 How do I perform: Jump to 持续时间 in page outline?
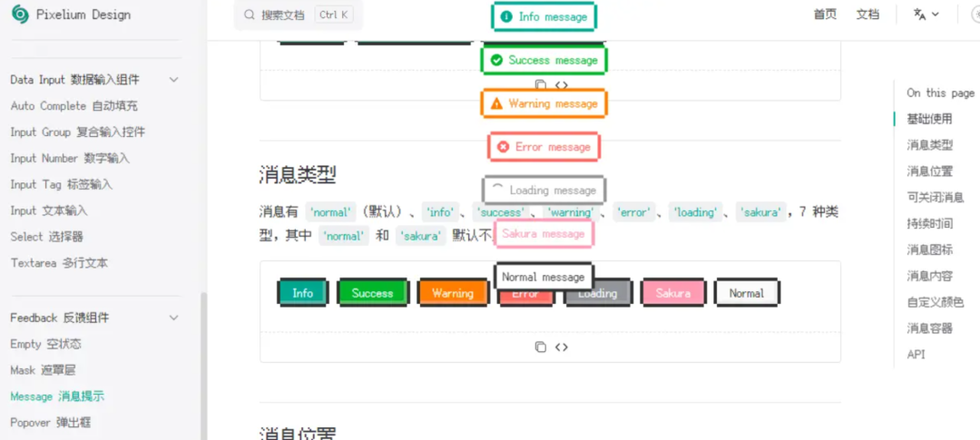click(929, 224)
